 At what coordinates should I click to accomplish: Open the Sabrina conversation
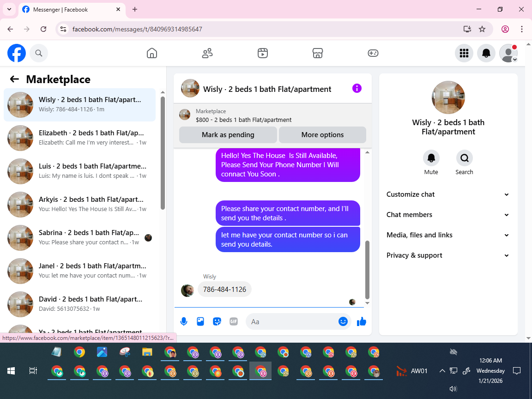tap(80, 237)
